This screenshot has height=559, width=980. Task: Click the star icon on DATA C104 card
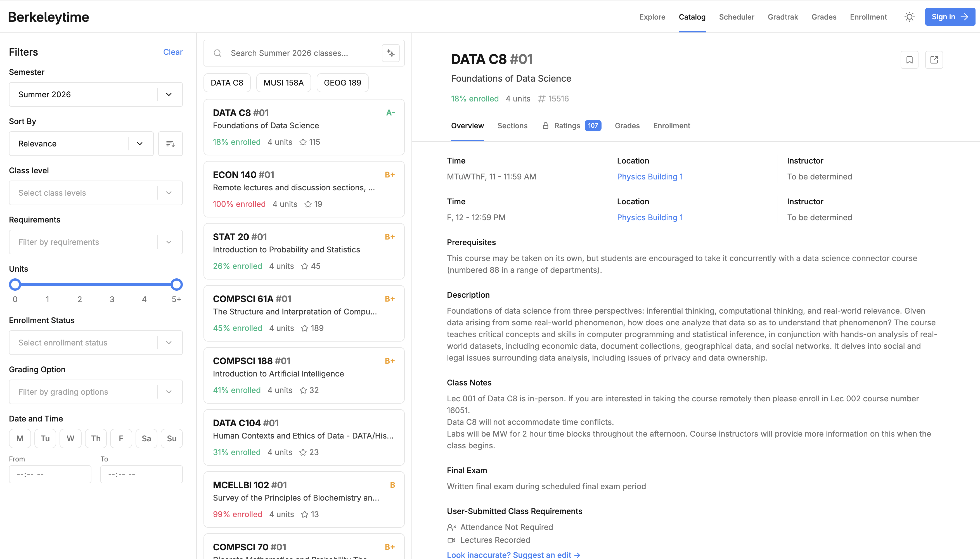303,452
